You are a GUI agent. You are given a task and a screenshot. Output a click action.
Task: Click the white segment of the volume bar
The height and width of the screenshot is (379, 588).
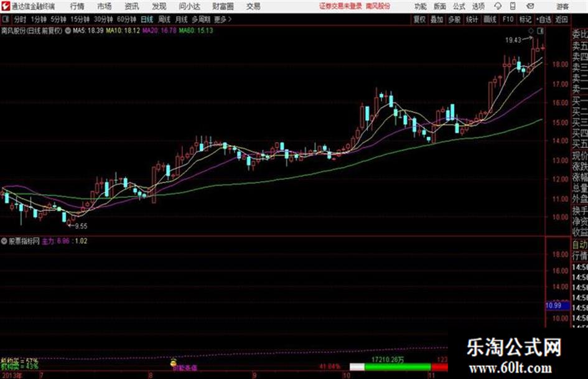[x=357, y=367]
